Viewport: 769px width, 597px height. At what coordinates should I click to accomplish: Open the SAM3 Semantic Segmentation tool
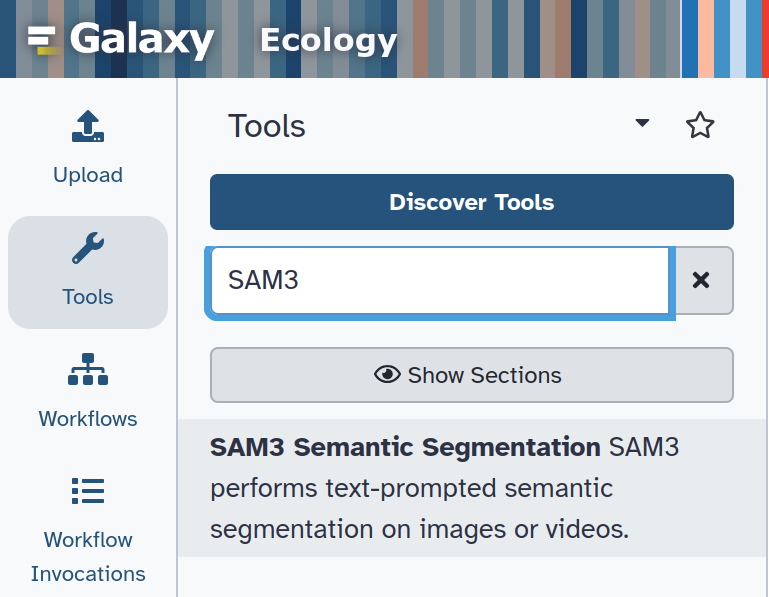click(x=472, y=488)
